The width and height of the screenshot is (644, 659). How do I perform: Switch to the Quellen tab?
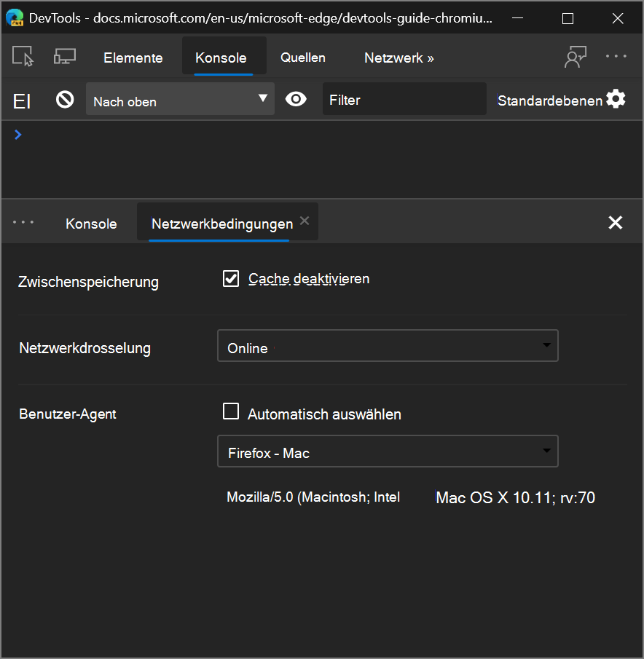point(303,58)
